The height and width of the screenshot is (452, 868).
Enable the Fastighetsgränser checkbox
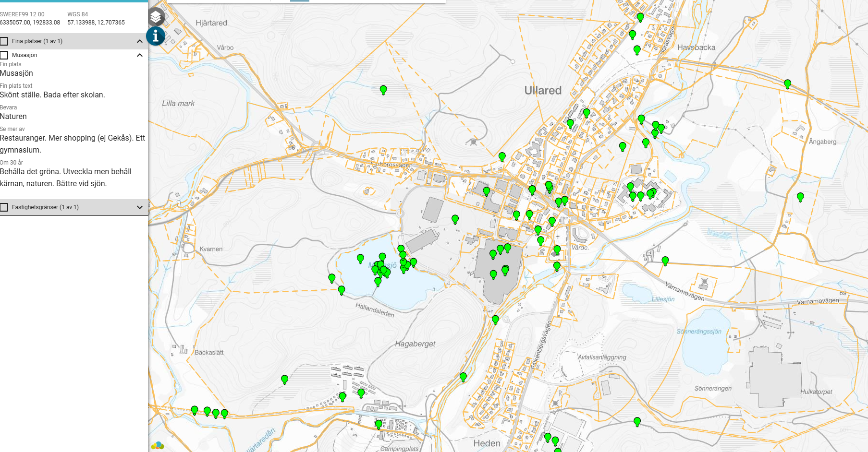[x=4, y=207]
